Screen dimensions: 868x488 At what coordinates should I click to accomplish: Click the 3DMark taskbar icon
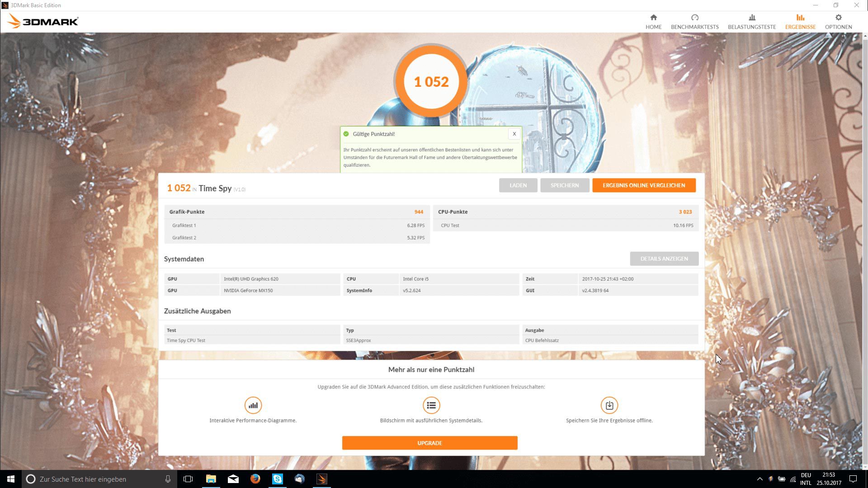click(322, 479)
